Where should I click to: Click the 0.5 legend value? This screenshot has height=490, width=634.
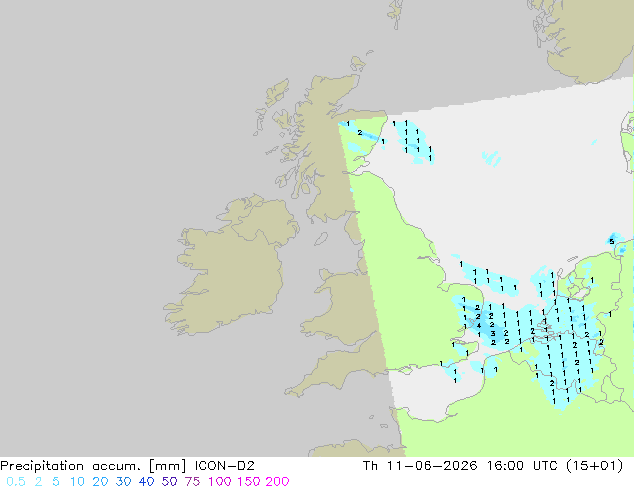tap(16, 482)
